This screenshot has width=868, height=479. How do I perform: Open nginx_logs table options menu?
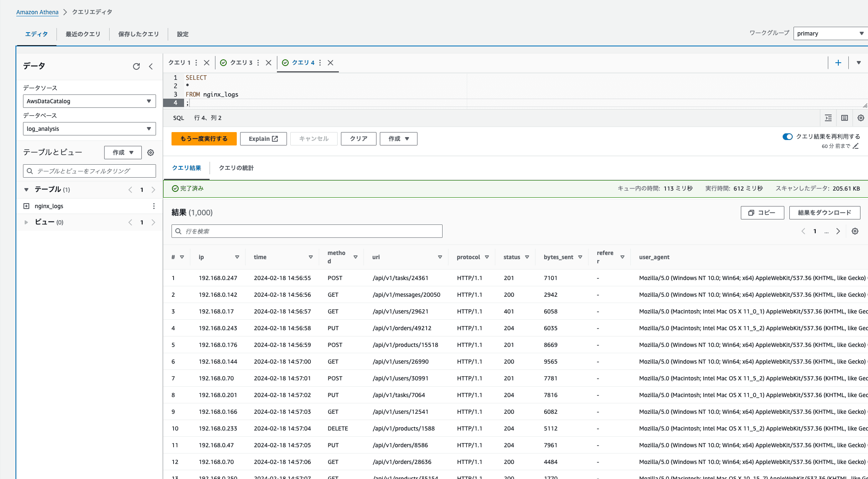tap(154, 206)
